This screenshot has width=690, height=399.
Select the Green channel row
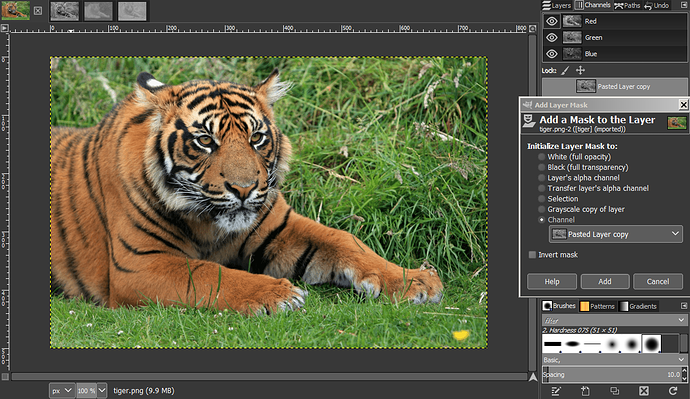615,37
